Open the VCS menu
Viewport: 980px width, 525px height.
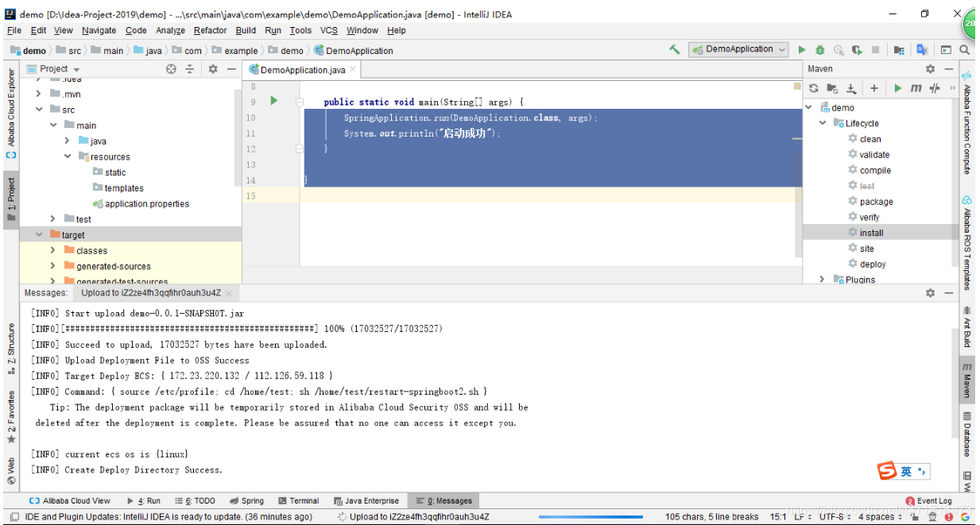(x=329, y=30)
